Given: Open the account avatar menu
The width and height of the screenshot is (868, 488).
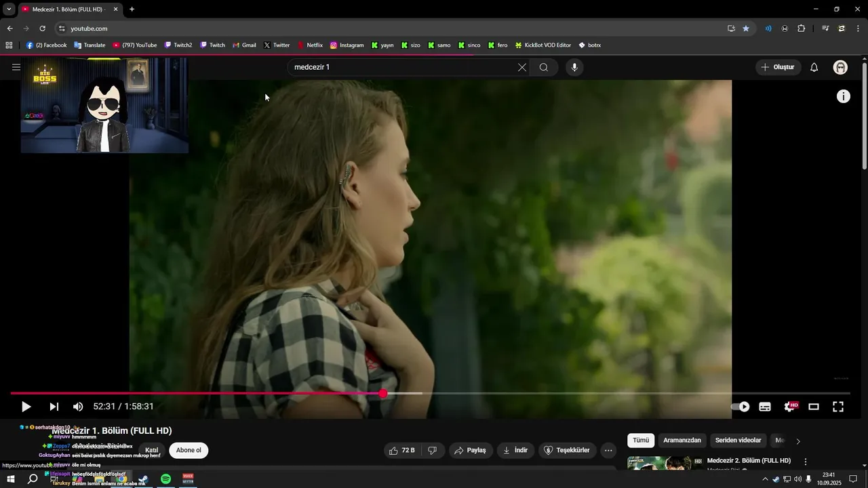Looking at the screenshot, I should 841,67.
